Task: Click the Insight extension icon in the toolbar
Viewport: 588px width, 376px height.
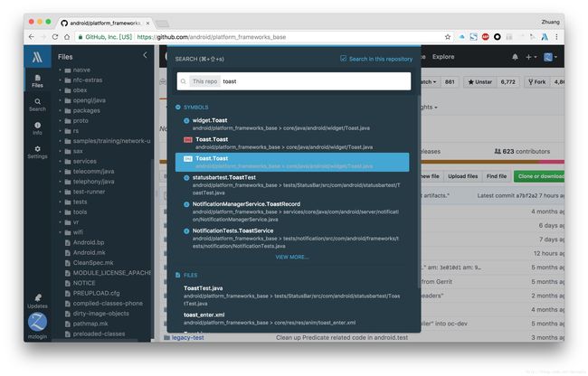Action: click(545, 37)
